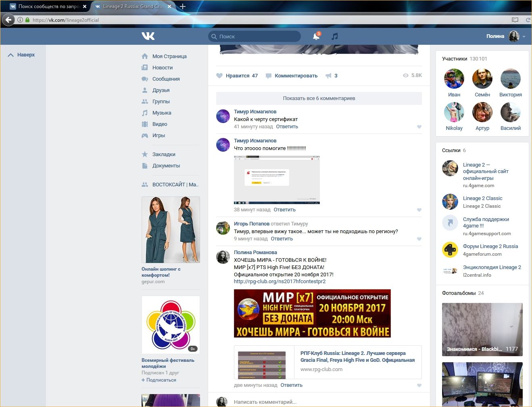Open the Знакомимся photo album thumbnail
Image resolution: width=532 pixels, height=407 pixels.
tap(482, 329)
